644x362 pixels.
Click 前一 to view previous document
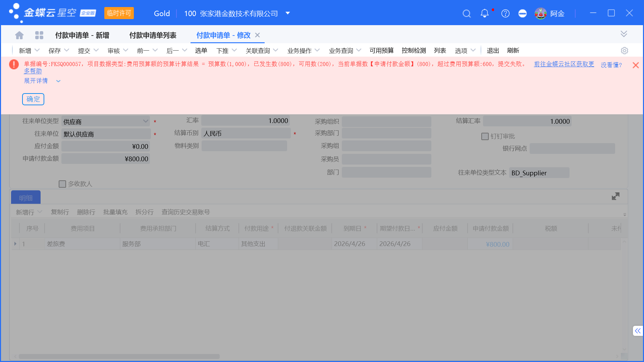(143, 51)
